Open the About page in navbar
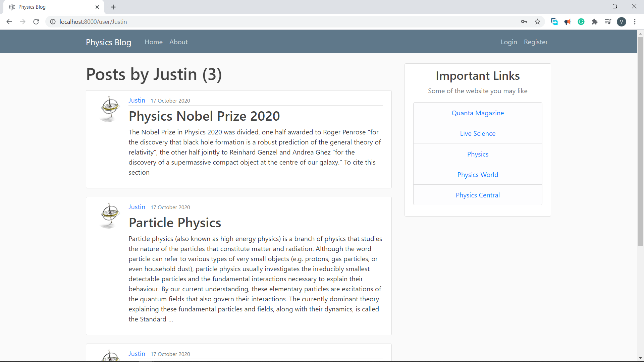This screenshot has width=644, height=362. [178, 42]
